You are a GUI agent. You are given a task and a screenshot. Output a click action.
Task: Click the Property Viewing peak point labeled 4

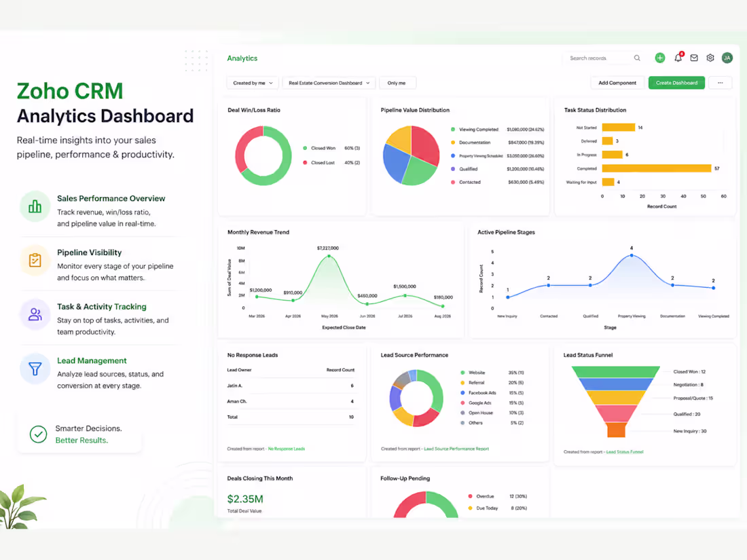(632, 255)
